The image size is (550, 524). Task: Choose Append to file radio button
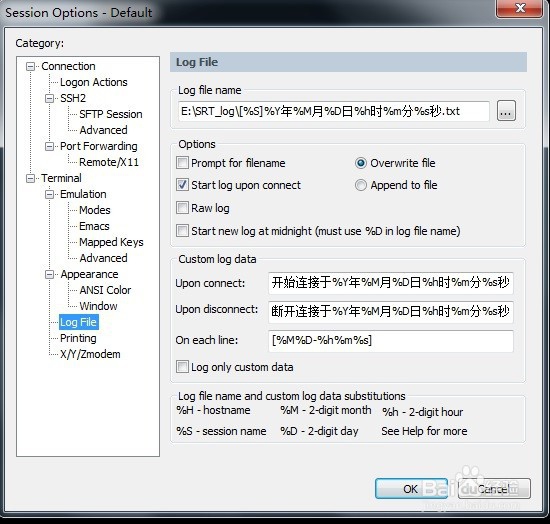tap(361, 185)
